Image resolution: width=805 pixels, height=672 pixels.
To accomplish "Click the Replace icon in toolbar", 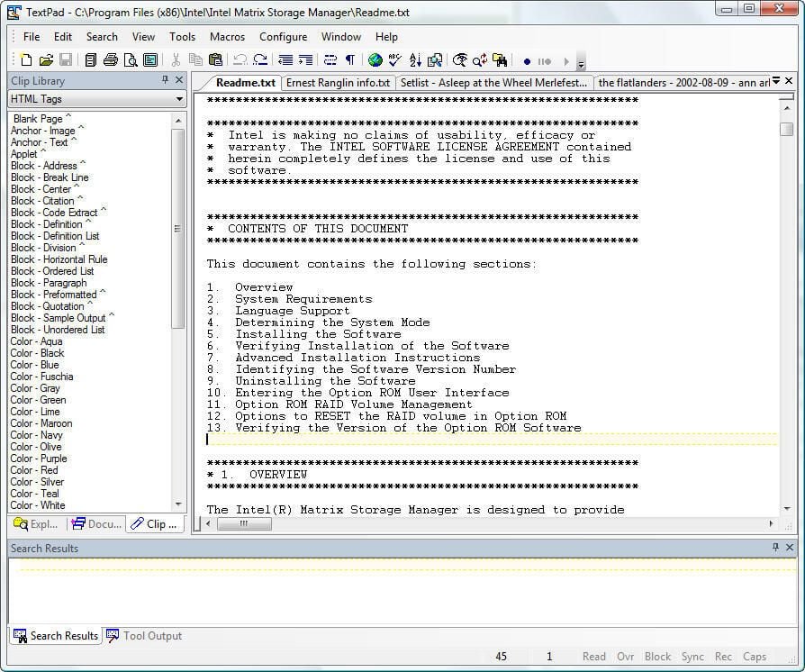I will click(x=480, y=60).
